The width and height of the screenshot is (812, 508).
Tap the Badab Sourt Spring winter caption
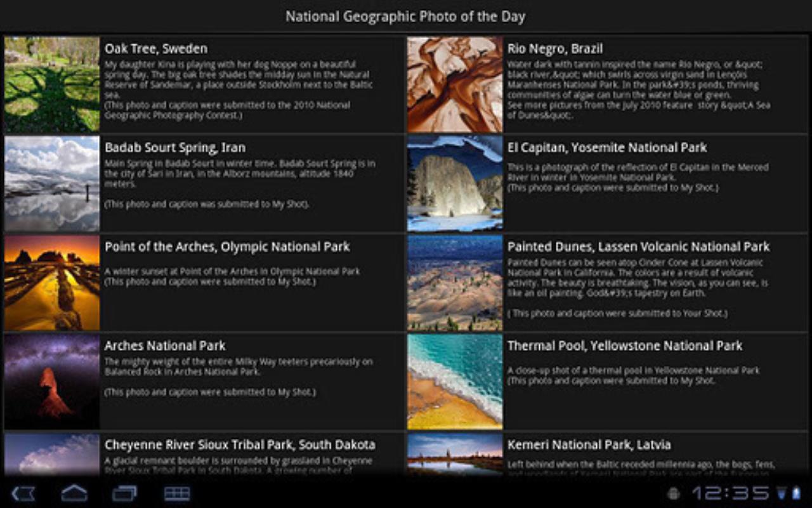pos(240,184)
